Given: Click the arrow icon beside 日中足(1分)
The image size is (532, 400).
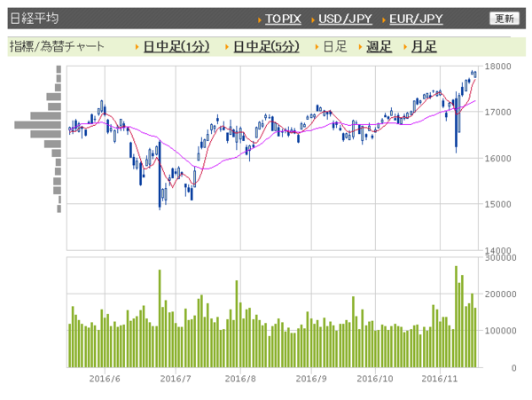Looking at the screenshot, I should pyautogui.click(x=137, y=47).
